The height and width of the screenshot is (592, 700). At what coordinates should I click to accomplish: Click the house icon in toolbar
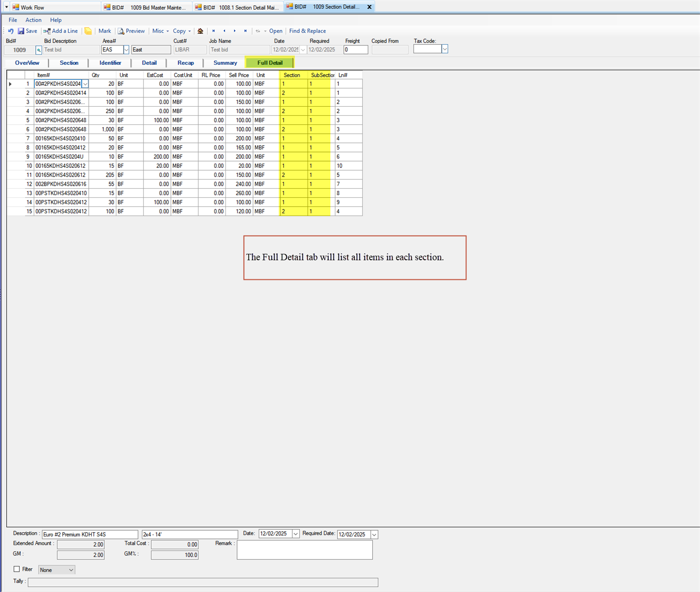(200, 31)
